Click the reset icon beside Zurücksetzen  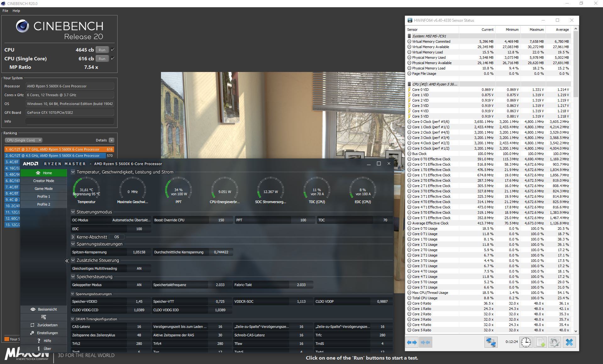32,325
